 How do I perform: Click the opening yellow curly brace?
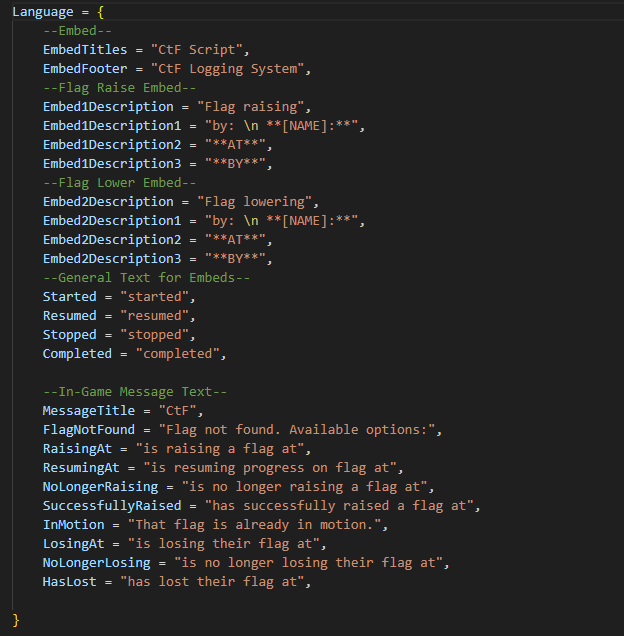101,12
